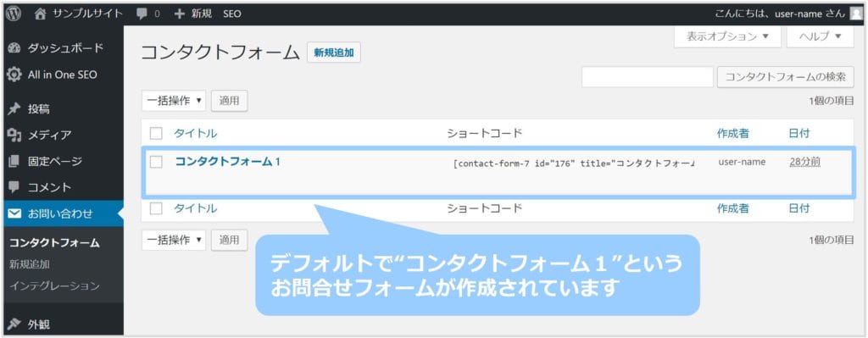Click the WordPress logo icon
Viewport: 868px width, 338px height.
[x=14, y=14]
